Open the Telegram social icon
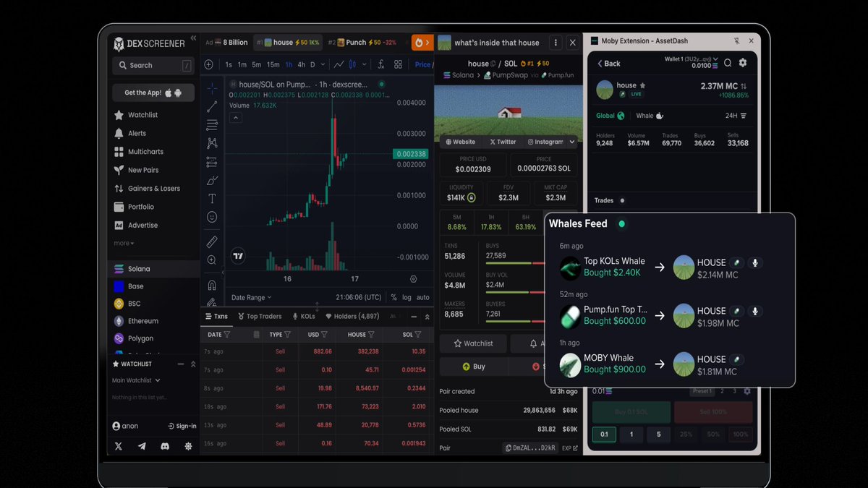The height and width of the screenshot is (488, 868). point(142,446)
